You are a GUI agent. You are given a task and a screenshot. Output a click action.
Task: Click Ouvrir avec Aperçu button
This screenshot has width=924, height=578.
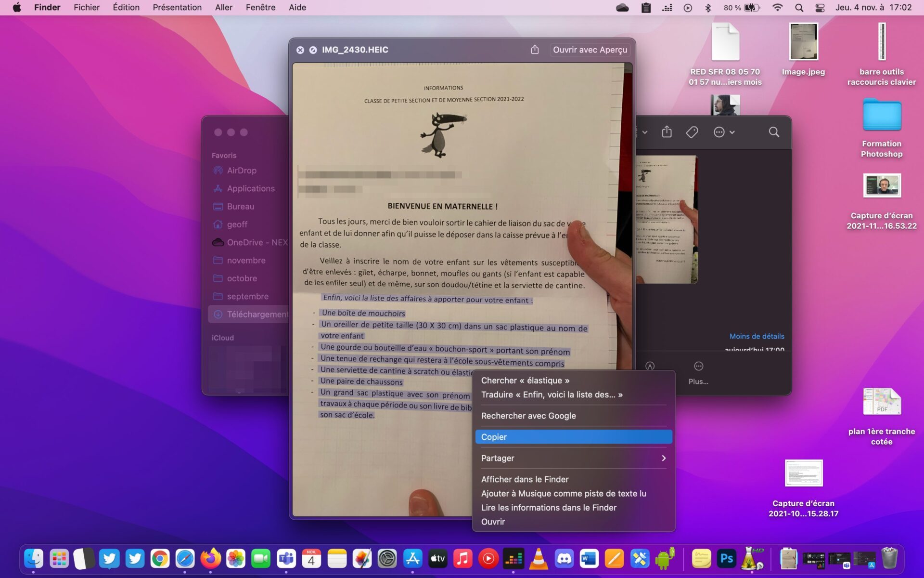click(x=590, y=50)
